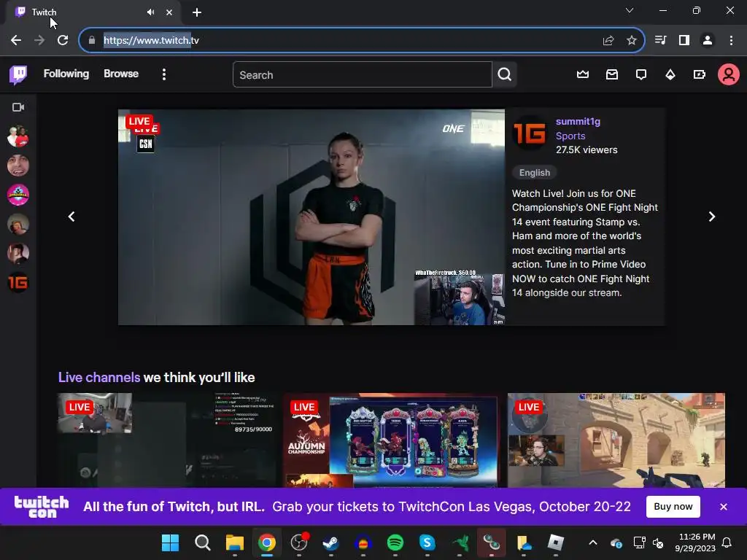The width and height of the screenshot is (747, 560).
Task: Open the taskbar clock and date
Action: (695, 542)
